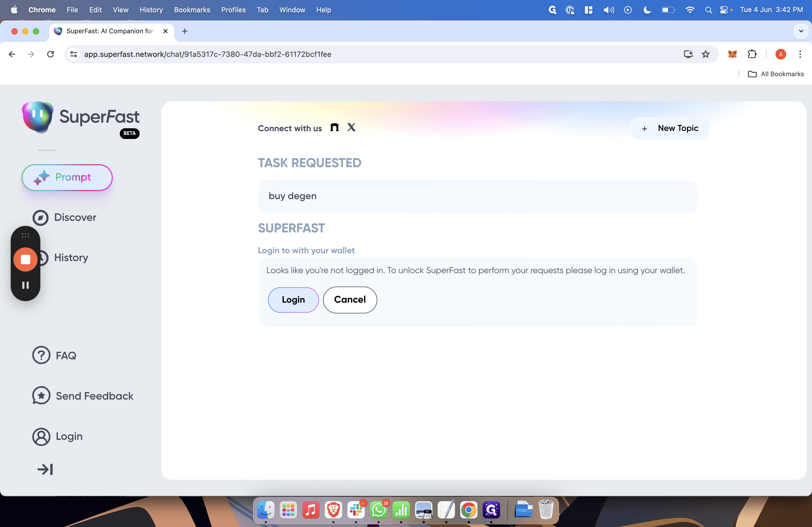The height and width of the screenshot is (527, 812).
Task: Go forward in Chrome
Action: (31, 54)
